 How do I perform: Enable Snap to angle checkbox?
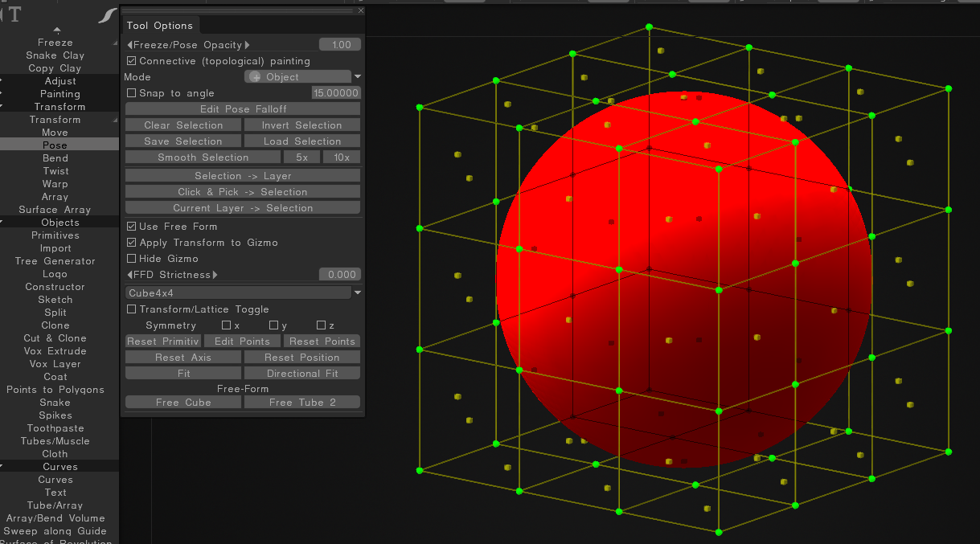(132, 93)
